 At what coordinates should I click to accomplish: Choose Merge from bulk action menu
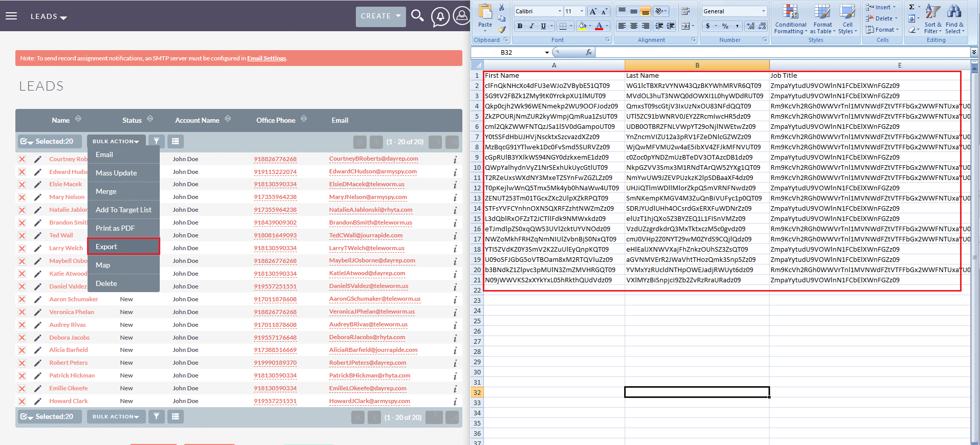123,191
